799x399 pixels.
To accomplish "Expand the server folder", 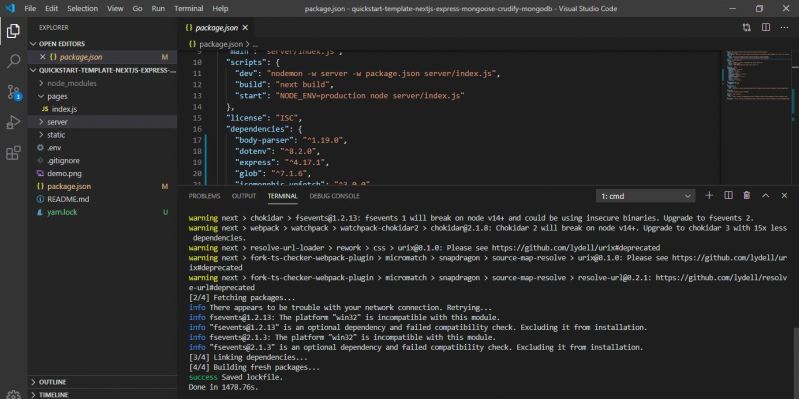I will pyautogui.click(x=102, y=122).
